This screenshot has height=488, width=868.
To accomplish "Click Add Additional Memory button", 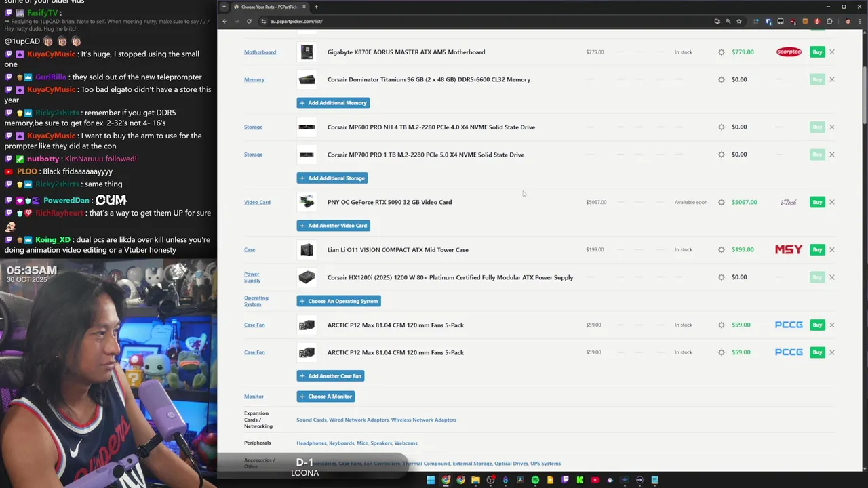I will click(x=333, y=103).
